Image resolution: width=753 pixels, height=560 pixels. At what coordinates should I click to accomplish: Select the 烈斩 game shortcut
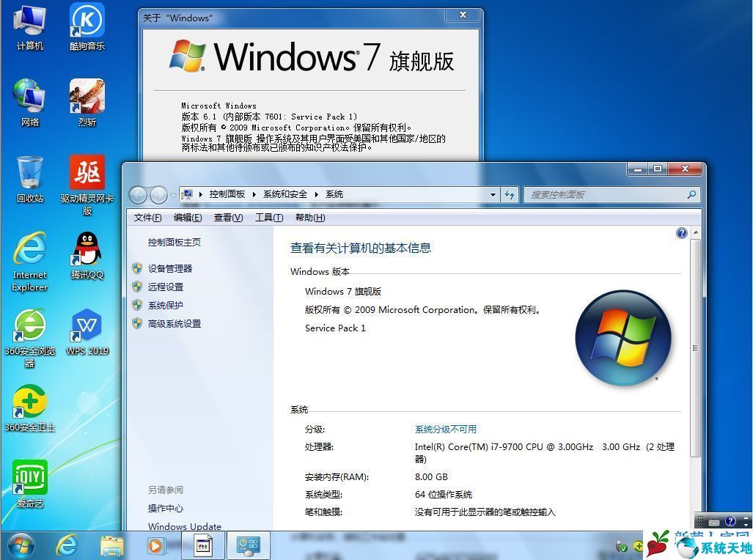87,103
